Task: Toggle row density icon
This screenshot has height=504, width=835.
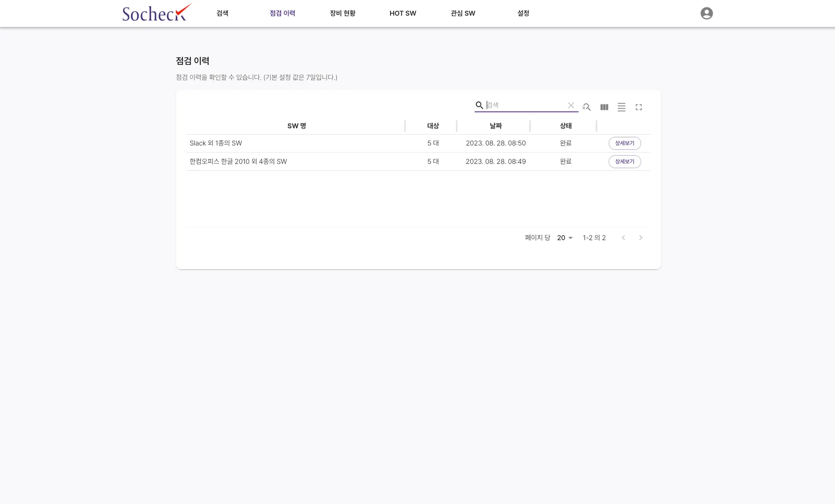Action: click(621, 107)
